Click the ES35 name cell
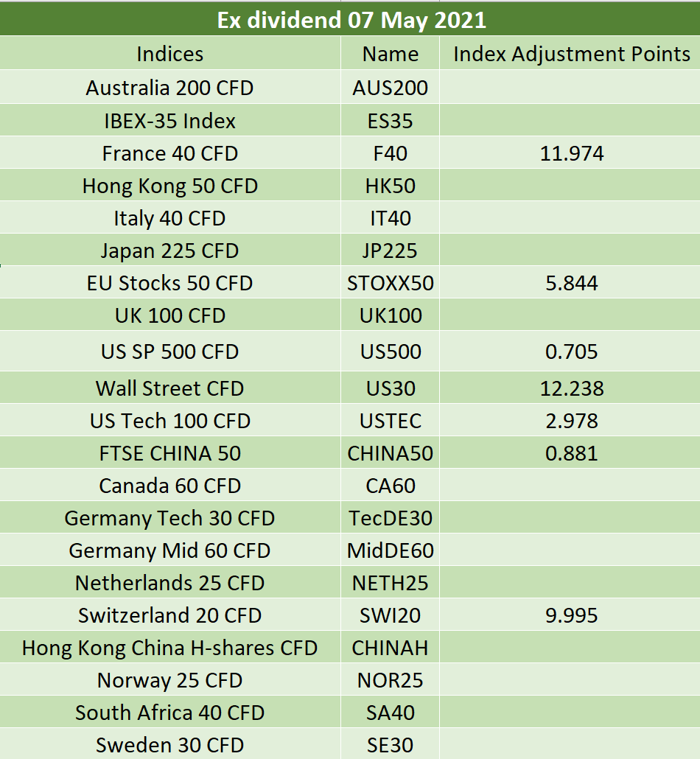The height and width of the screenshot is (759, 700). [x=391, y=121]
